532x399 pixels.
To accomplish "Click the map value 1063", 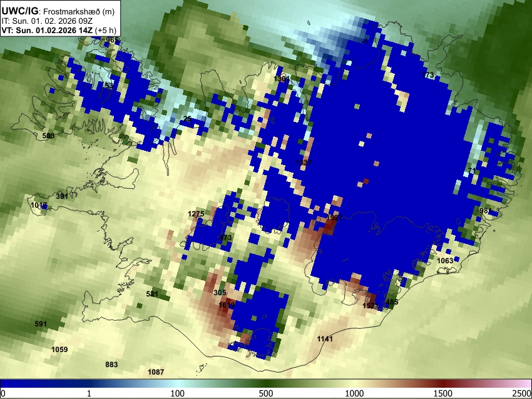I will pos(445,260).
